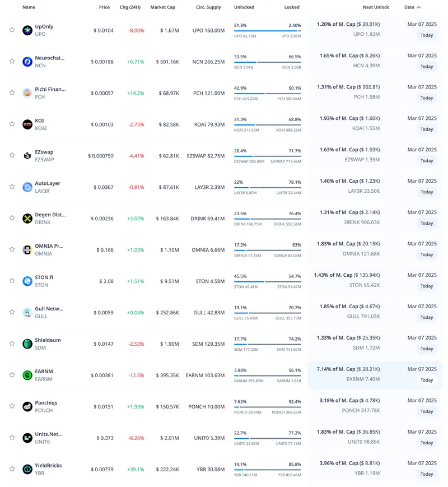The height and width of the screenshot is (487, 448).
Task: Star UpOnly as a favorite
Action: click(12, 30)
